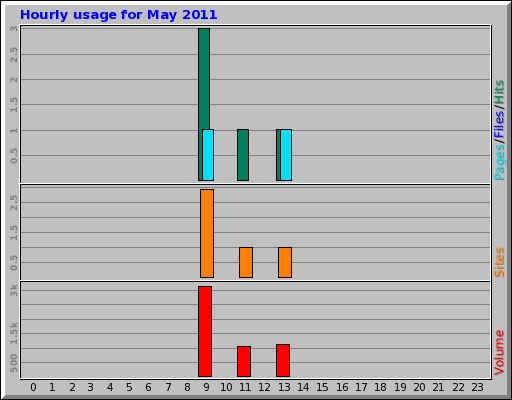Click hour label 19 on the x-axis
Image resolution: width=512 pixels, height=400 pixels.
tap(400, 387)
